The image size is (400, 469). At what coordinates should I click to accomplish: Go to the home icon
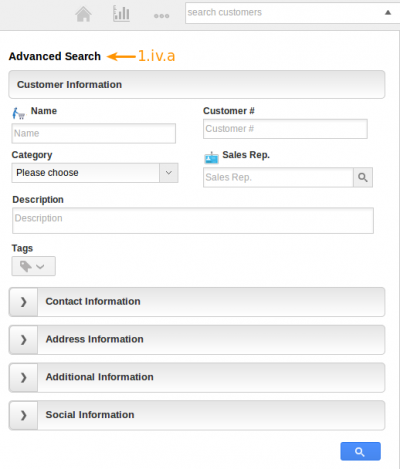[x=83, y=14]
